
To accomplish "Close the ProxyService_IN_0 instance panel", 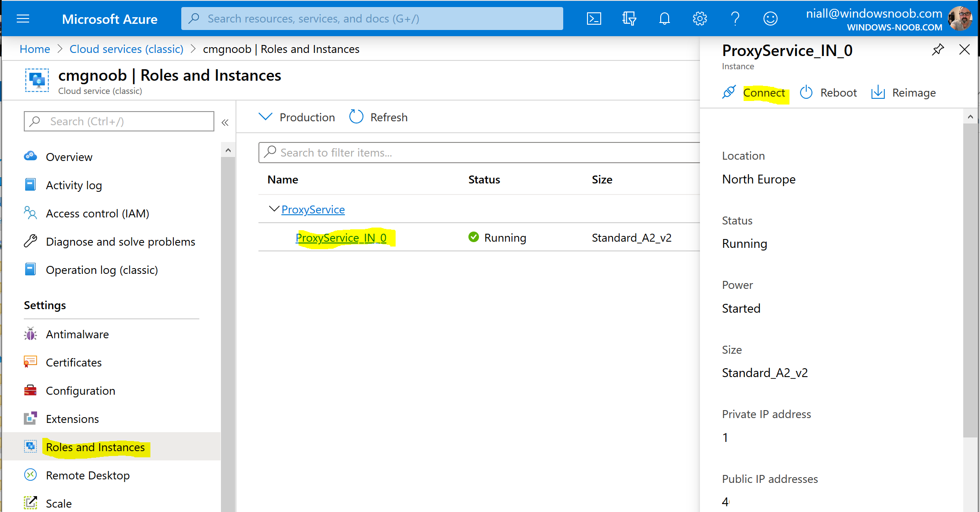I will point(965,49).
